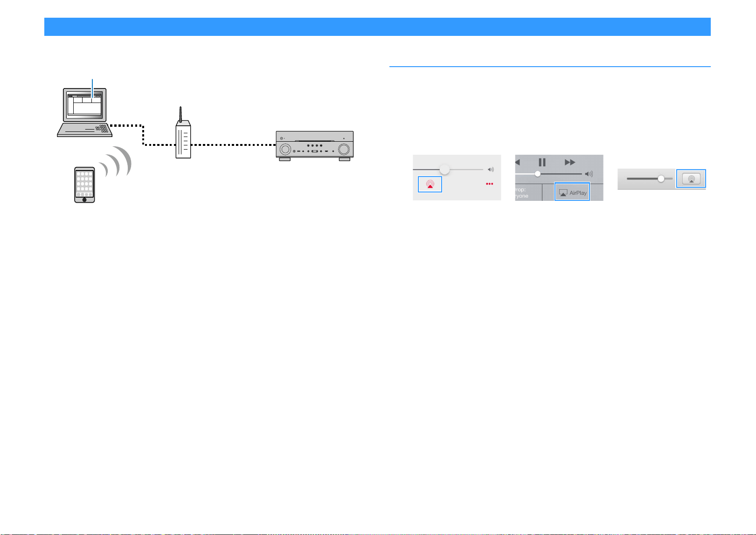Click the AV receiver unit

coord(314,146)
